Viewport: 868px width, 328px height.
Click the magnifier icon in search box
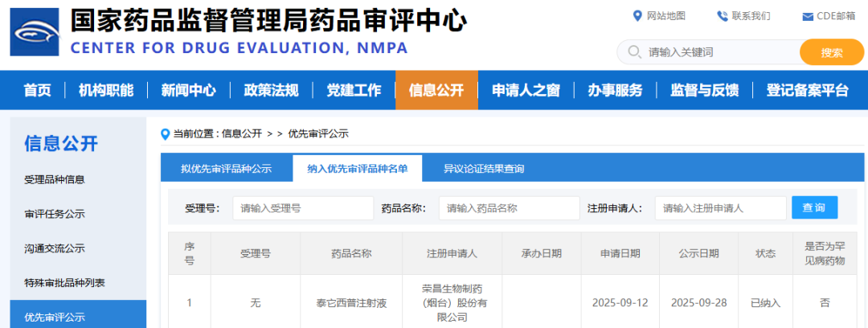pos(633,52)
